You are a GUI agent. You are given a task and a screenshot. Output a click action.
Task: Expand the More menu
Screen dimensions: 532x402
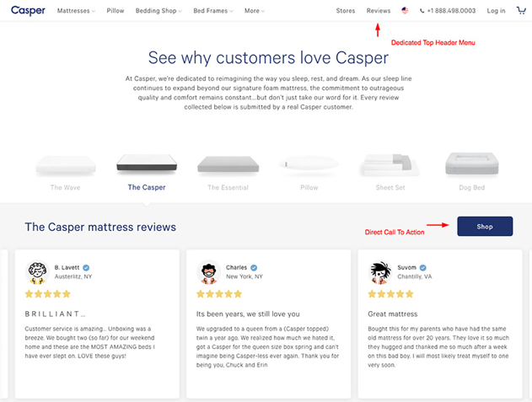coord(254,11)
